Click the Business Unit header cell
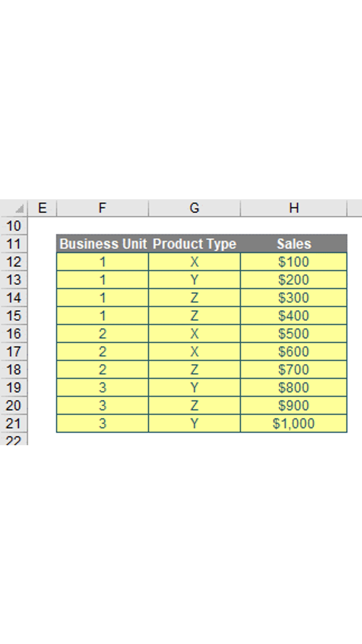 tap(103, 244)
